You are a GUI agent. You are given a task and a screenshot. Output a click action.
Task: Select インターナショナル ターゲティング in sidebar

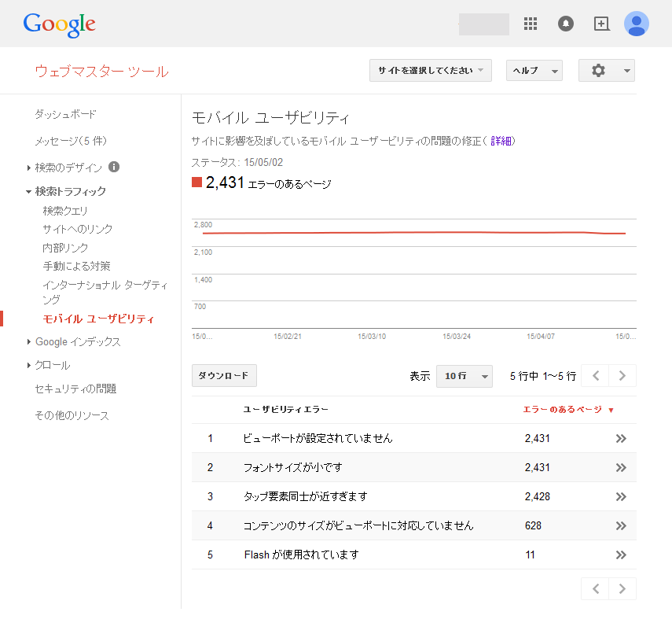(105, 292)
